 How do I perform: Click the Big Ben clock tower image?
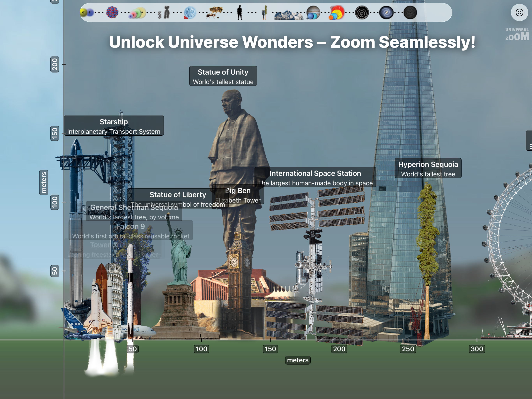(x=239, y=277)
